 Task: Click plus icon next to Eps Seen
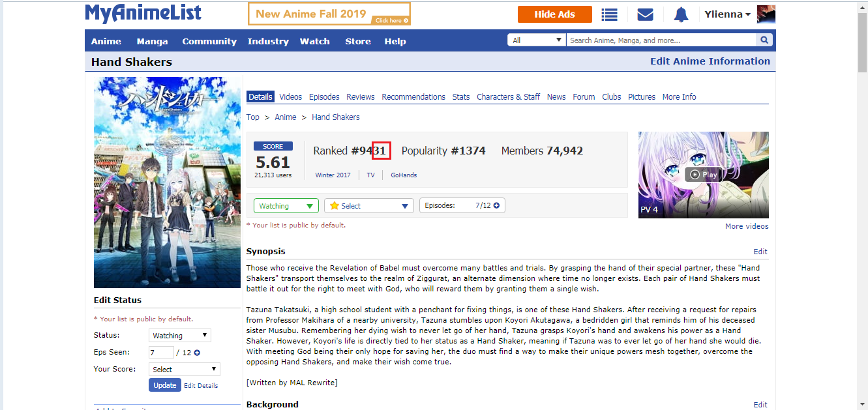[x=197, y=353]
